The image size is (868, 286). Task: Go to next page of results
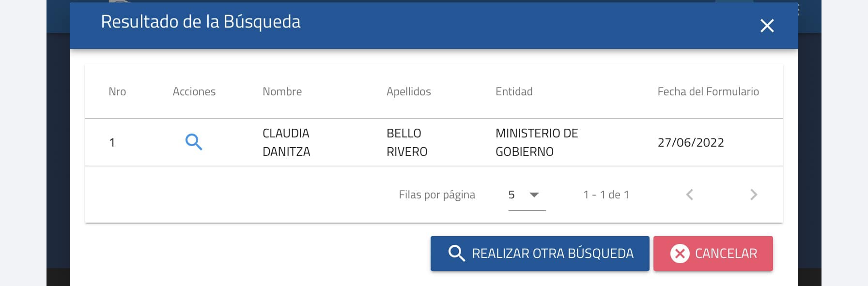pyautogui.click(x=753, y=195)
